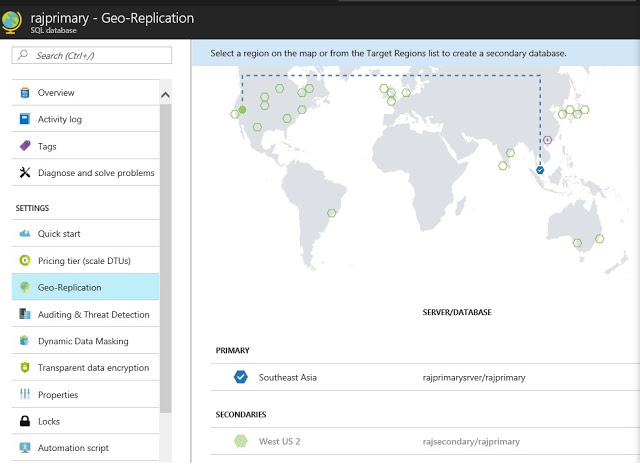The height and width of the screenshot is (464, 640).
Task: Open the Properties menu item
Action: coord(60,395)
